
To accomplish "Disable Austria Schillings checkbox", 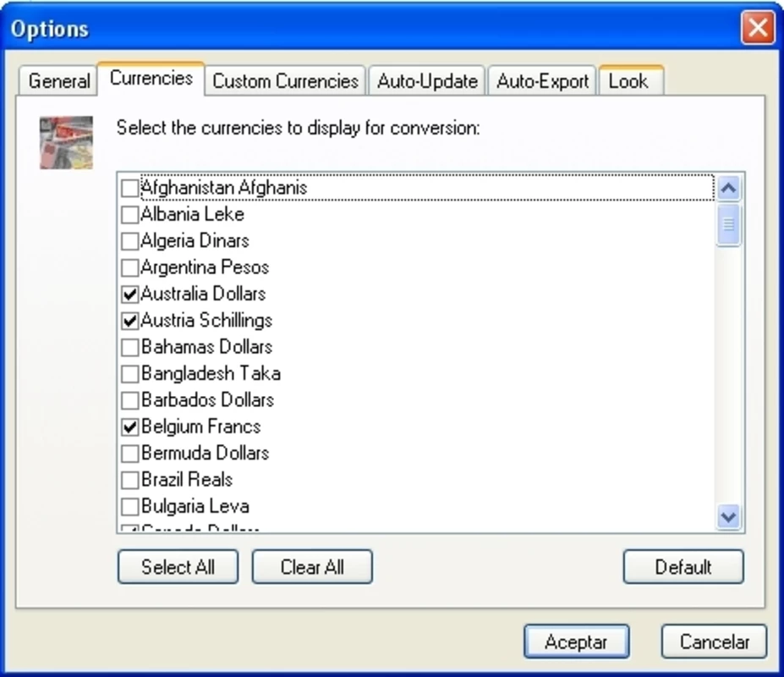I will click(x=130, y=321).
